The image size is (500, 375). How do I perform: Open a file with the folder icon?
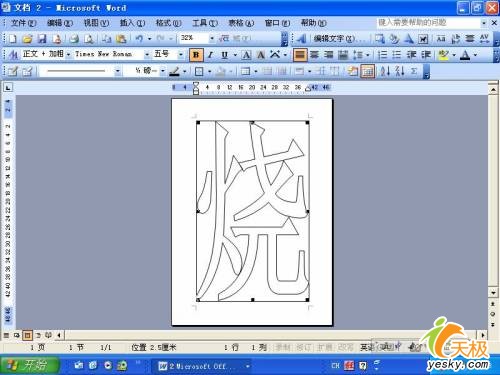(27, 39)
